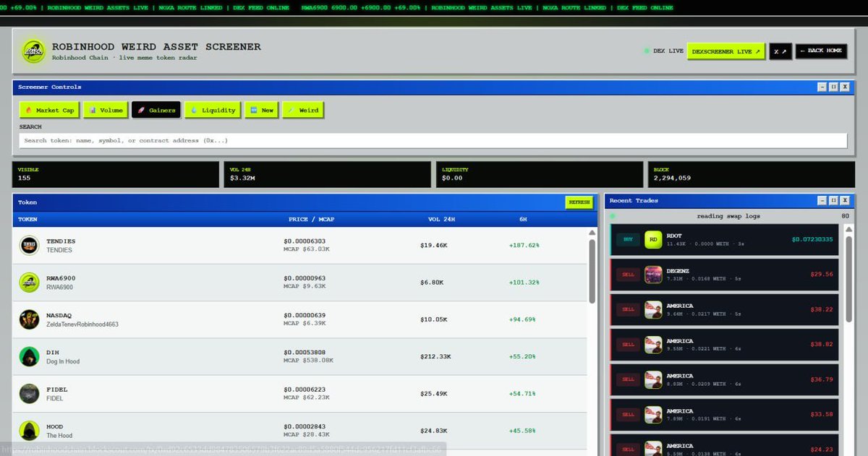This screenshot has height=456, width=868.
Task: Minimize the Recent Trades panel
Action: (822, 200)
